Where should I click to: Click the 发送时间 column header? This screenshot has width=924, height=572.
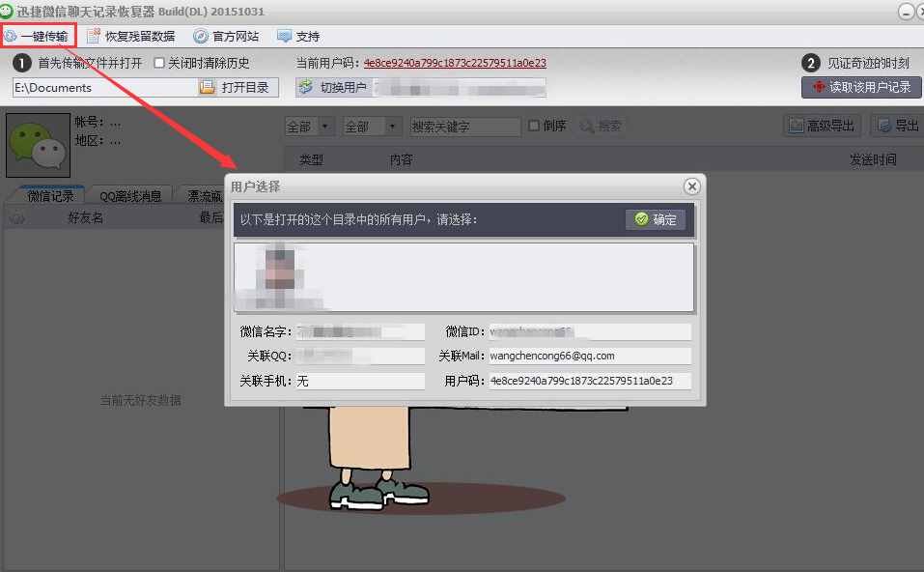pyautogui.click(x=873, y=159)
